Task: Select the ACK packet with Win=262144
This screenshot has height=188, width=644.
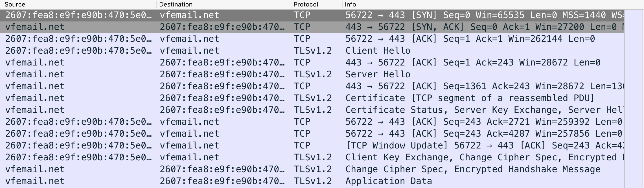Action: [x=312, y=39]
